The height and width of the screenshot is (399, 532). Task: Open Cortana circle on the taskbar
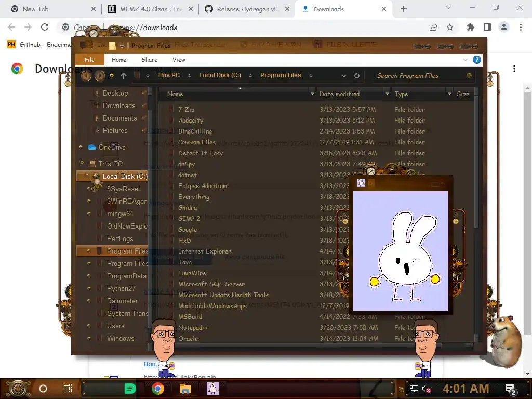click(43, 389)
